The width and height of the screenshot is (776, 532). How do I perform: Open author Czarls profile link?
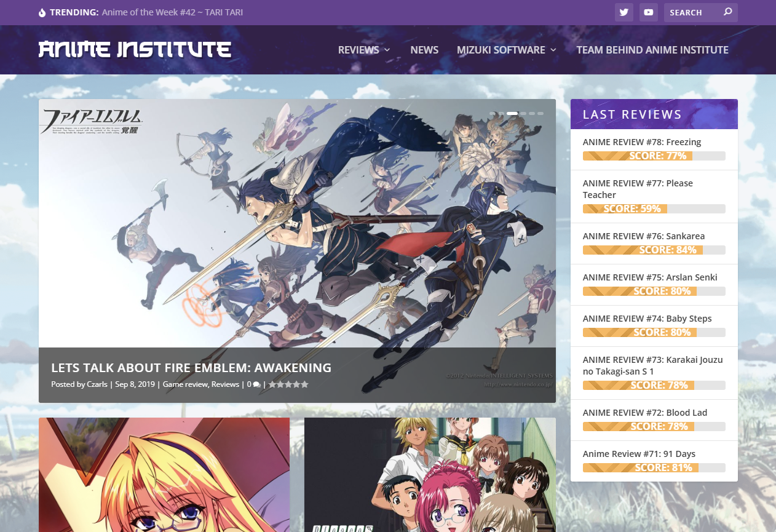pyautogui.click(x=97, y=384)
